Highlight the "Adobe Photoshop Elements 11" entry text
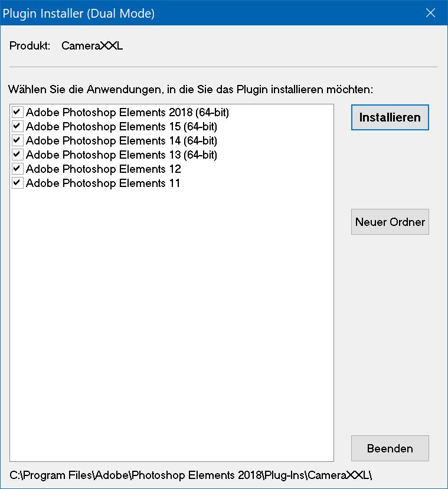 (103, 183)
